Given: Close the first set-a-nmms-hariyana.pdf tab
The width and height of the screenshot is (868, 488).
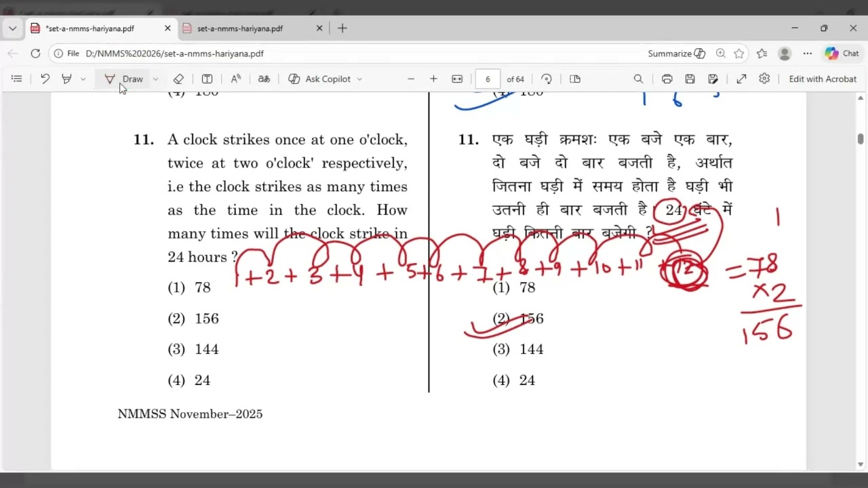Looking at the screenshot, I should coord(167,28).
